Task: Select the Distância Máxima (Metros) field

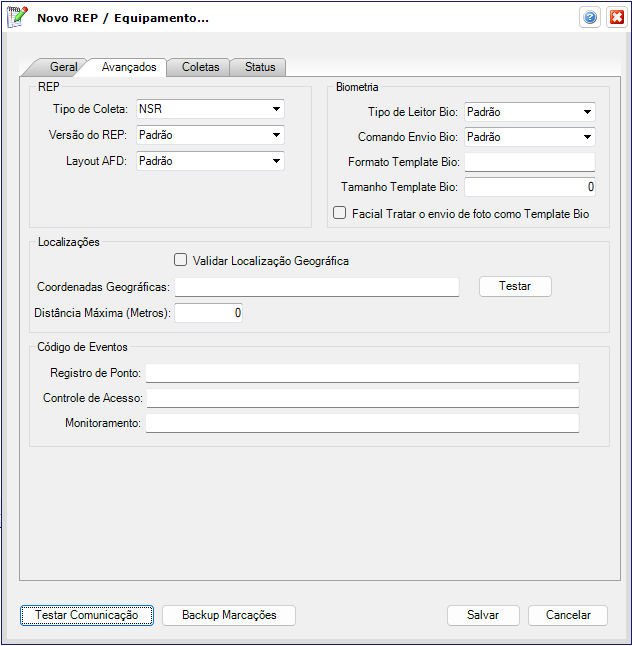Action: coord(208,313)
